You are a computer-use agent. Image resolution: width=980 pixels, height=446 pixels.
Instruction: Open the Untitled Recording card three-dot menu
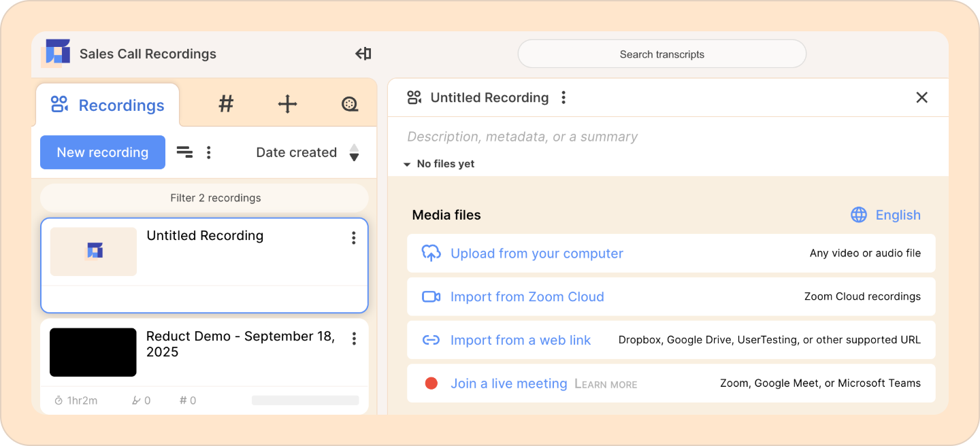pos(353,237)
